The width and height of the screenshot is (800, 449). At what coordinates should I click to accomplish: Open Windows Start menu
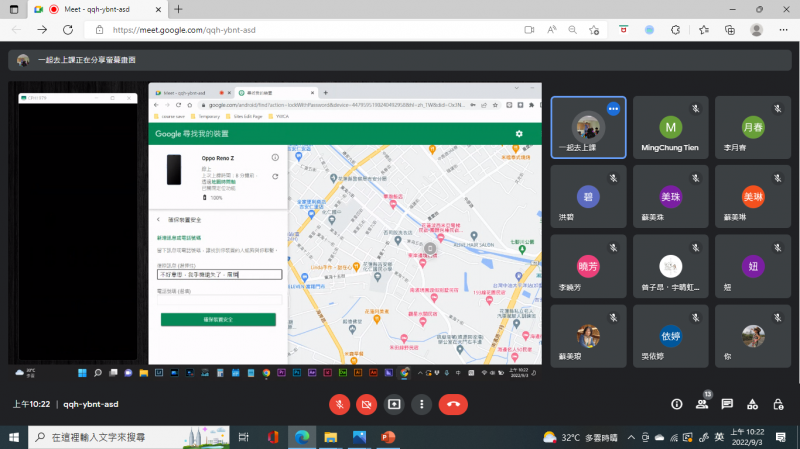[x=14, y=437]
